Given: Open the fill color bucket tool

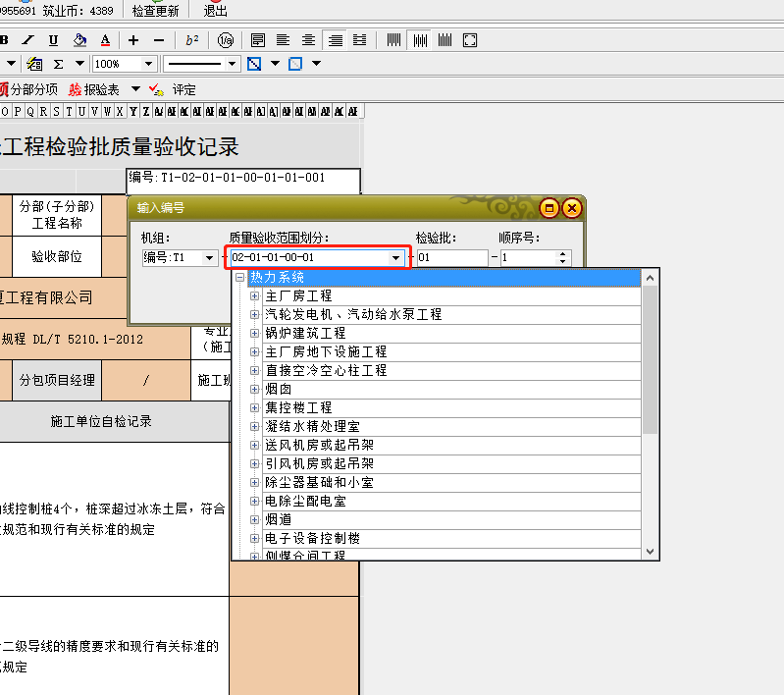Looking at the screenshot, I should pyautogui.click(x=79, y=40).
